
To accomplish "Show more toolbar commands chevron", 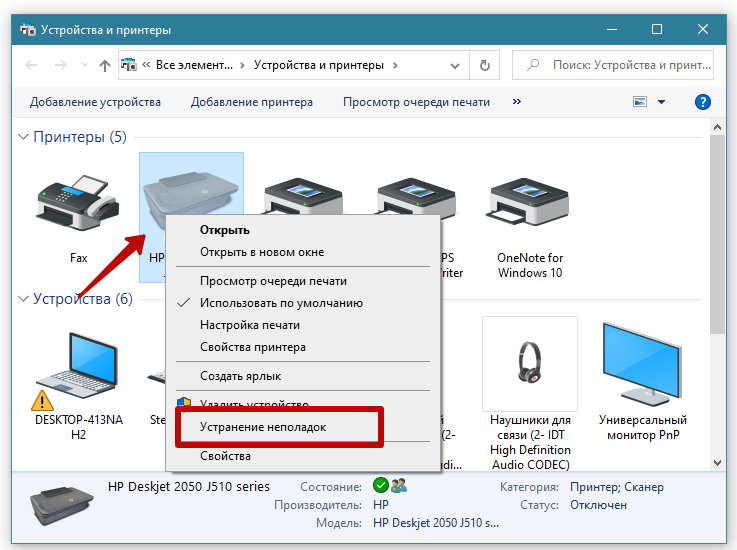I will (517, 102).
